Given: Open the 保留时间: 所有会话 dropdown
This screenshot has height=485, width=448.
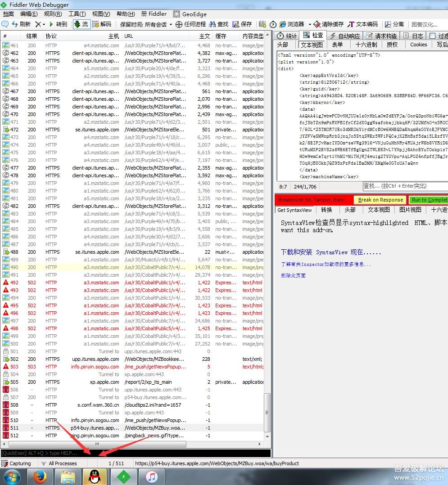Looking at the screenshot, I should pyautogui.click(x=146, y=24).
